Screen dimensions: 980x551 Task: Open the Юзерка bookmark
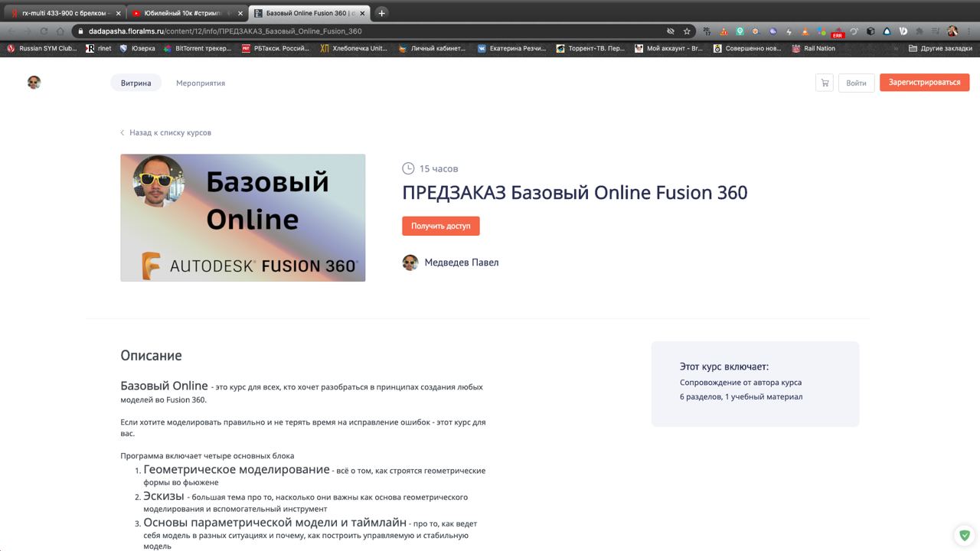(137, 48)
